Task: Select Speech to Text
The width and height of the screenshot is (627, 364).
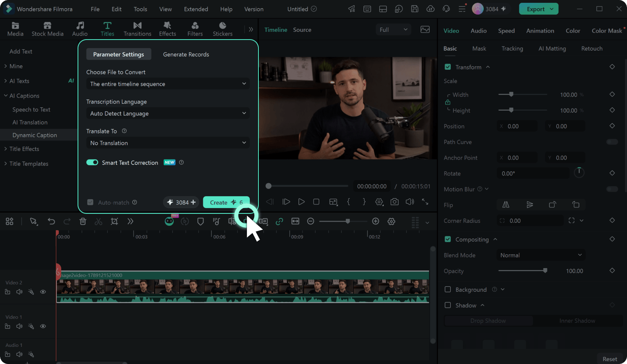Action: [x=31, y=109]
